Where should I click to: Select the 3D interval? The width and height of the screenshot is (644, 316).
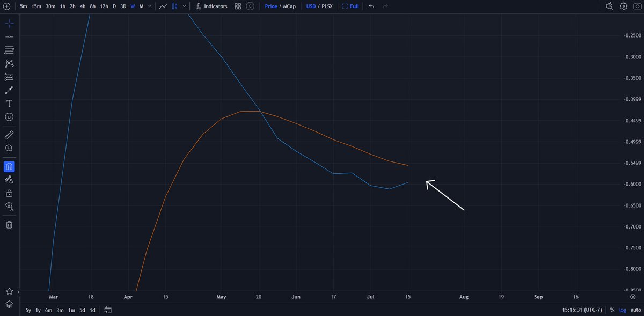pyautogui.click(x=123, y=6)
